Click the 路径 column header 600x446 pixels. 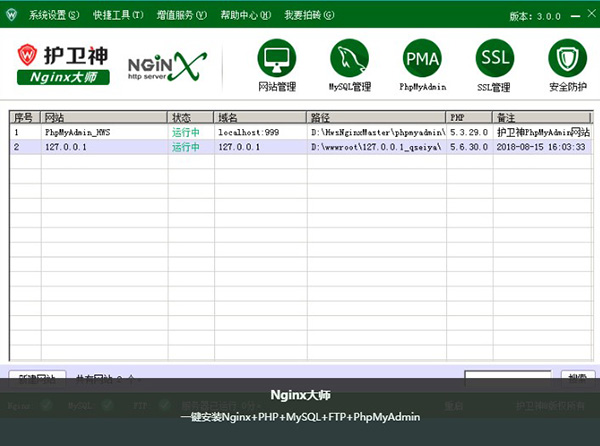pos(376,117)
